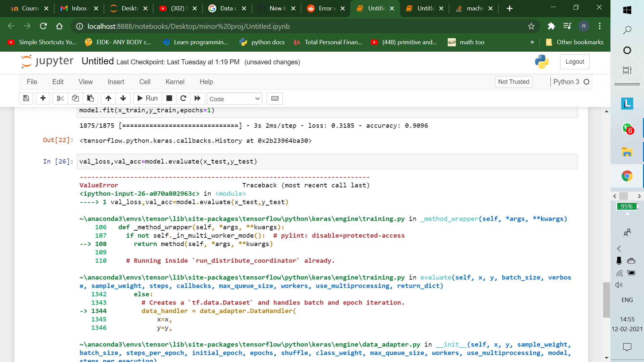Expand hidden bookmarks with double chevron
644x362 pixels.
click(532, 42)
